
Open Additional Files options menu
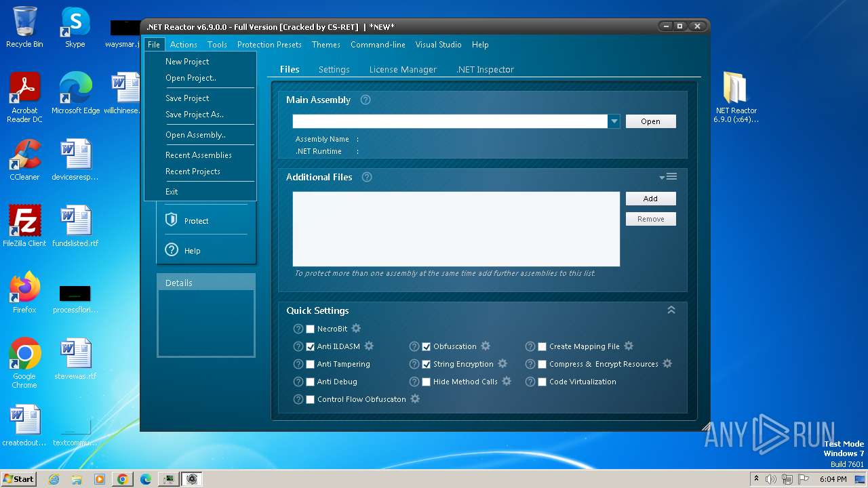tap(668, 177)
